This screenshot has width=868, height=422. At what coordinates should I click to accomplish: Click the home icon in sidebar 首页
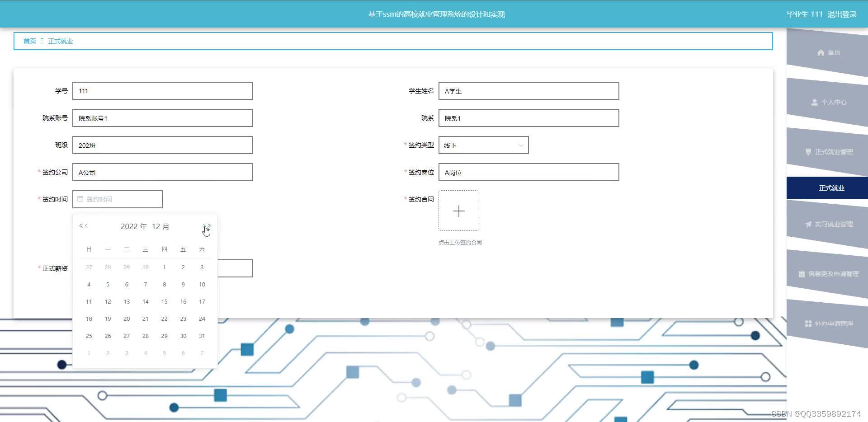(x=821, y=52)
